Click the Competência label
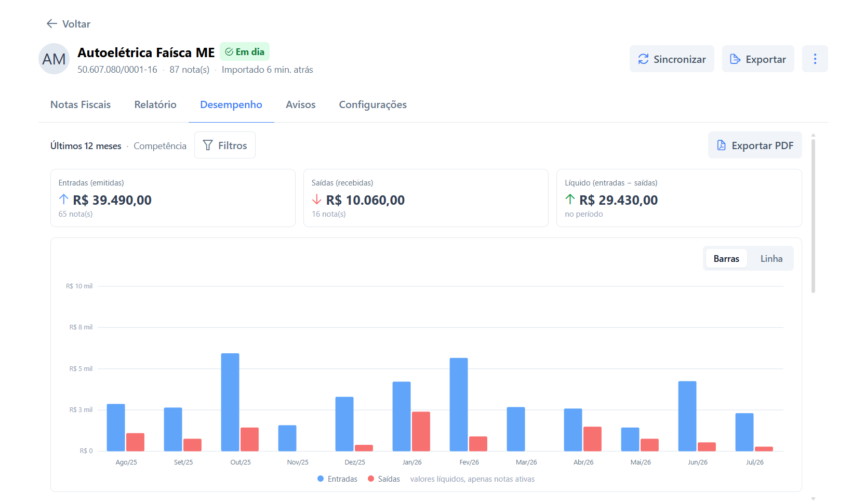The width and height of the screenshot is (865, 504). pos(160,146)
